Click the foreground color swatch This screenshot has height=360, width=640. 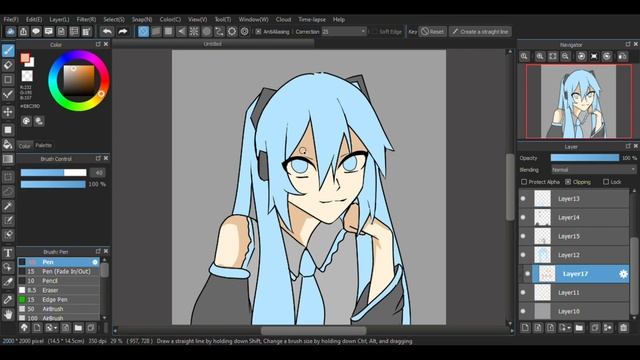tap(25, 58)
